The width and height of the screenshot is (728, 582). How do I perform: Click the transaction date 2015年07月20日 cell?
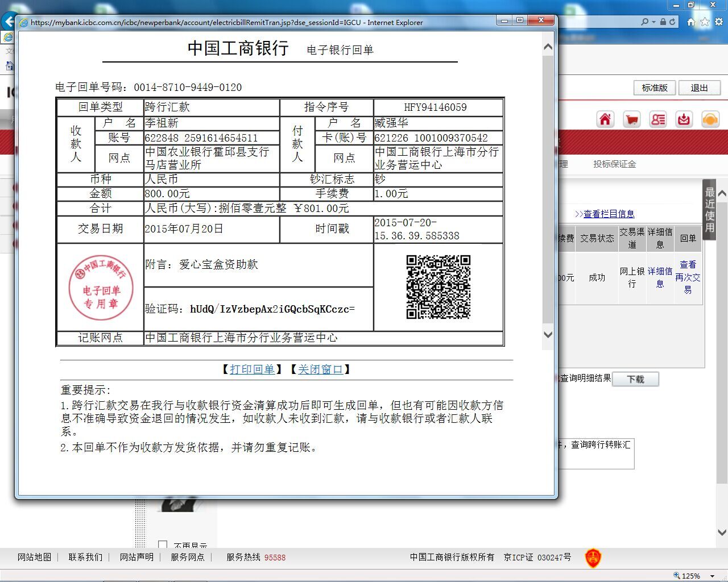(212, 229)
